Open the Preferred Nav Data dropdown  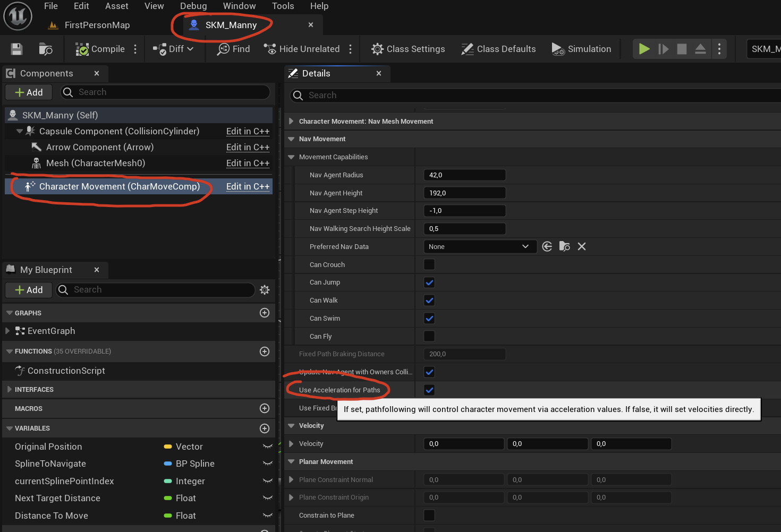pyautogui.click(x=479, y=246)
